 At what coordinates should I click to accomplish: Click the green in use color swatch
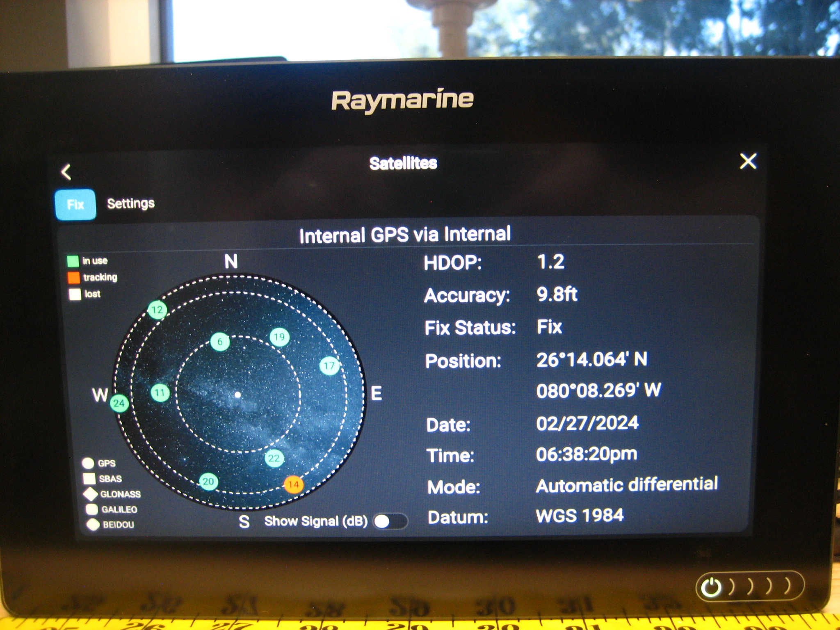point(73,261)
